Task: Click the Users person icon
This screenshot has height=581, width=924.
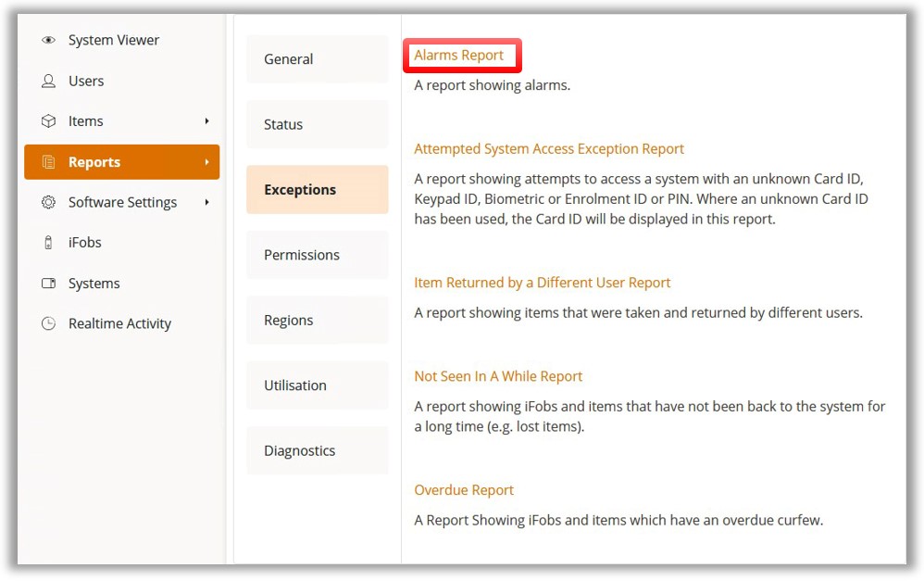Action: pos(49,82)
